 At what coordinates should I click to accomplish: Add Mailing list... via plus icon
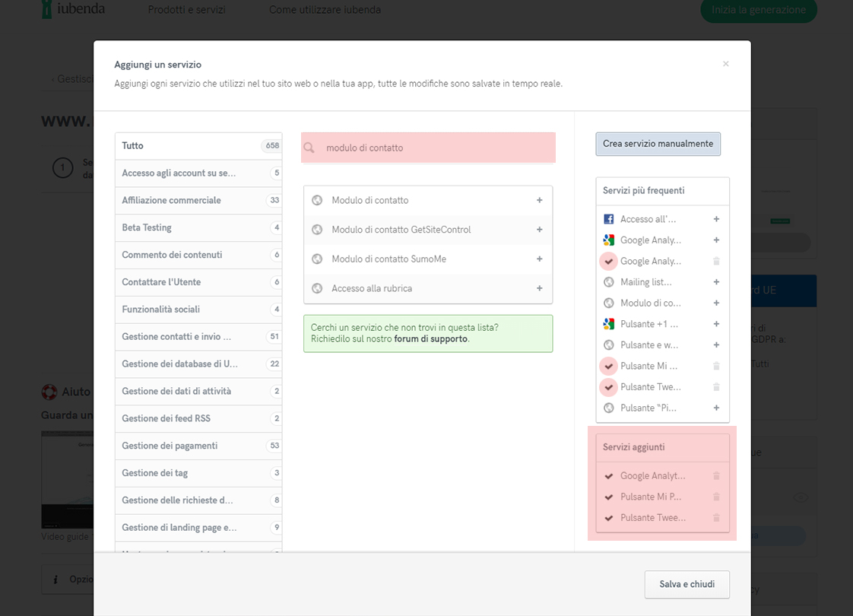coord(716,282)
